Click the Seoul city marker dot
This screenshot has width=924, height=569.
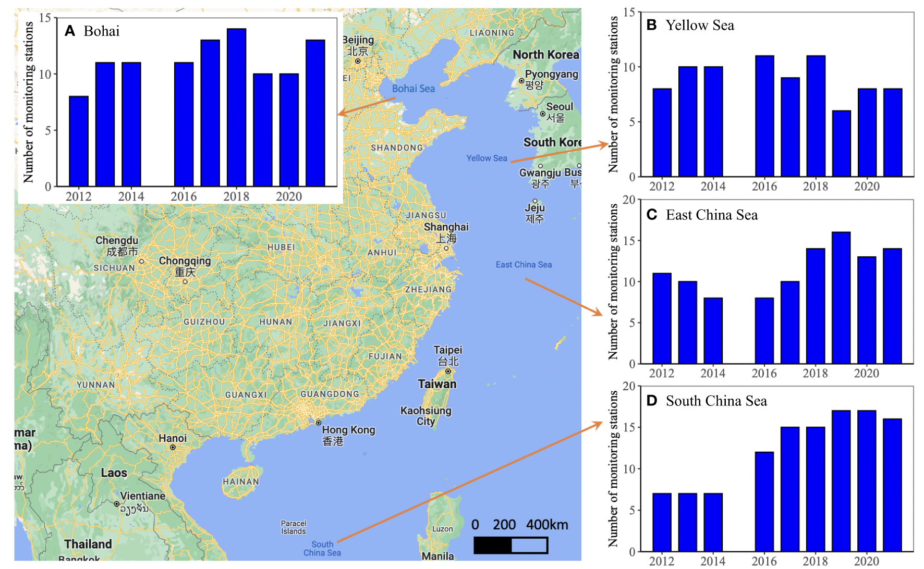pyautogui.click(x=542, y=114)
